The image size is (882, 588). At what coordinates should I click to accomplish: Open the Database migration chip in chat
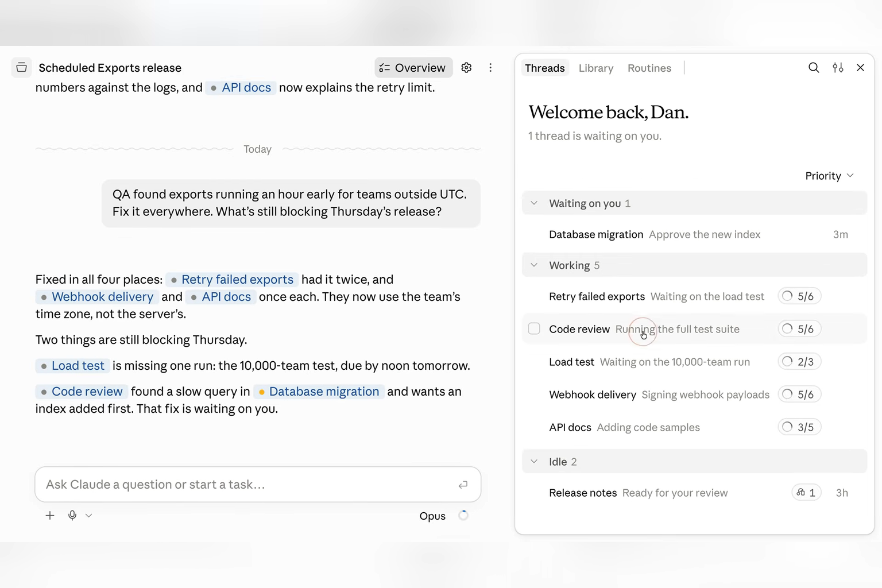pos(319,392)
